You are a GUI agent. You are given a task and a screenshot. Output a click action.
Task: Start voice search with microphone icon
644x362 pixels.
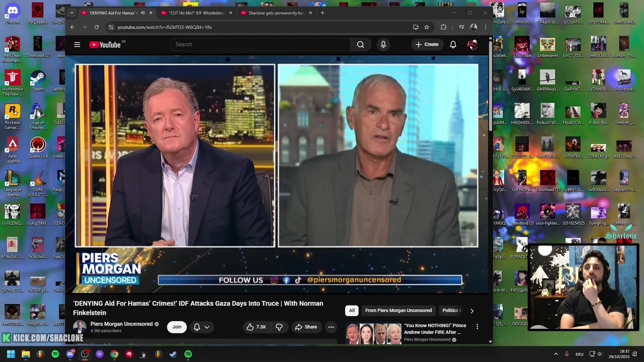(x=383, y=45)
